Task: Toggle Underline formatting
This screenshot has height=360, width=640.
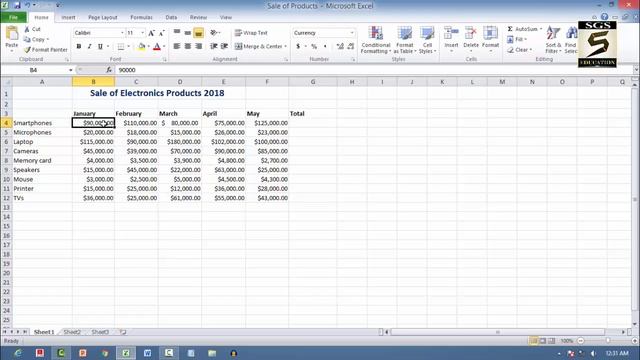Action: (x=100, y=47)
